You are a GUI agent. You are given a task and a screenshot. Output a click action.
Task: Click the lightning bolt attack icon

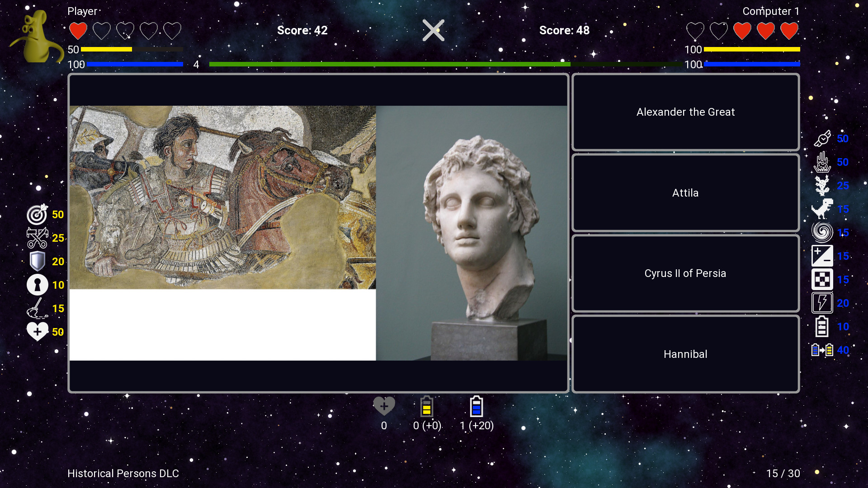822,303
